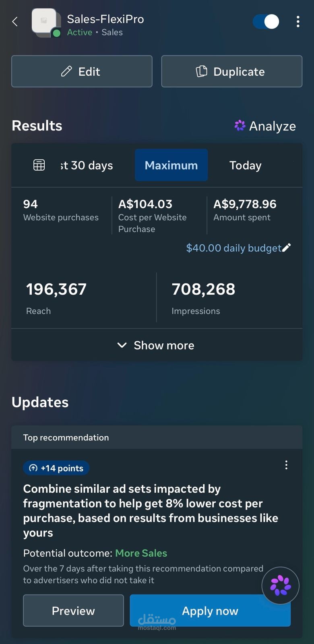Click the Preview button
314x644 pixels.
pos(73,611)
